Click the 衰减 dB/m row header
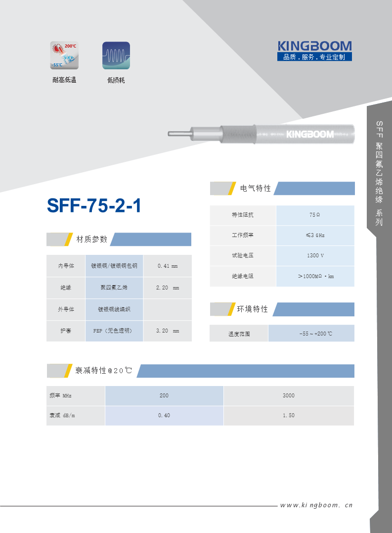The width and height of the screenshot is (392, 533). 75,415
